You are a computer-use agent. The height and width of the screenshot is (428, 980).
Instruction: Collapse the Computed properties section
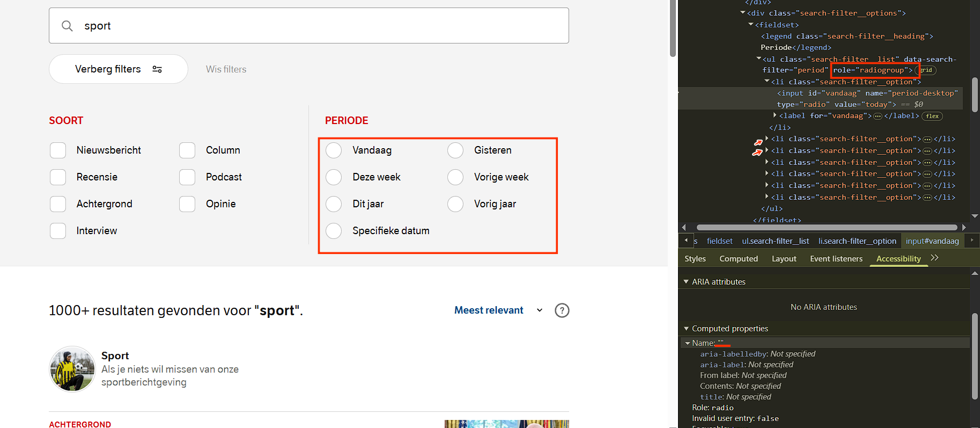pyautogui.click(x=686, y=329)
